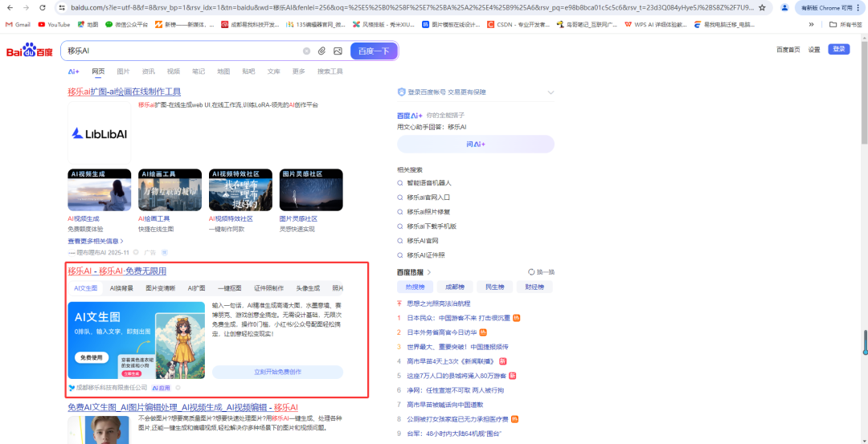Click 有新版 Chrome 可用 update button
868x444 pixels.
830,8
